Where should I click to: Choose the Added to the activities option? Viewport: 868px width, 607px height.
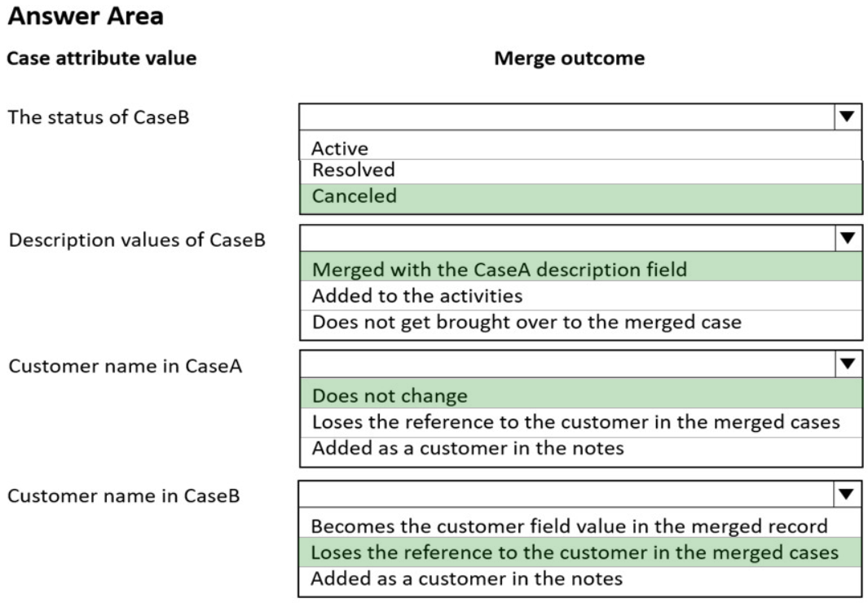[x=416, y=295]
